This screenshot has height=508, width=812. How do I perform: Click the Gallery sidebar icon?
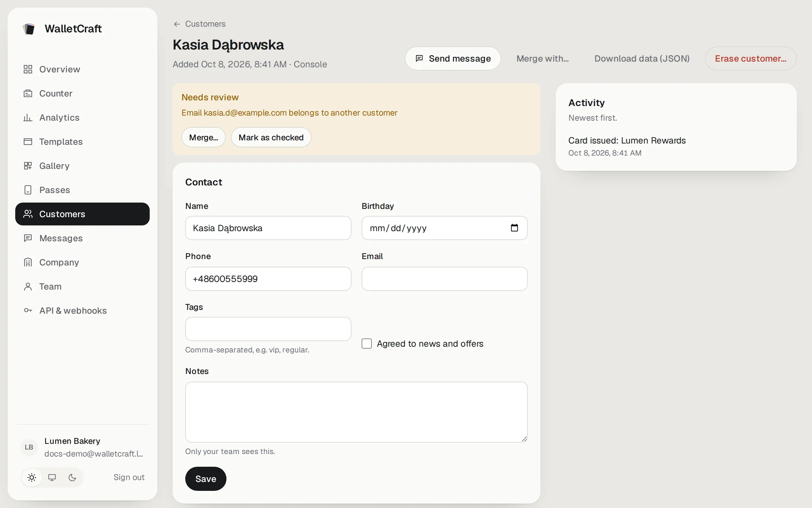pos(28,166)
